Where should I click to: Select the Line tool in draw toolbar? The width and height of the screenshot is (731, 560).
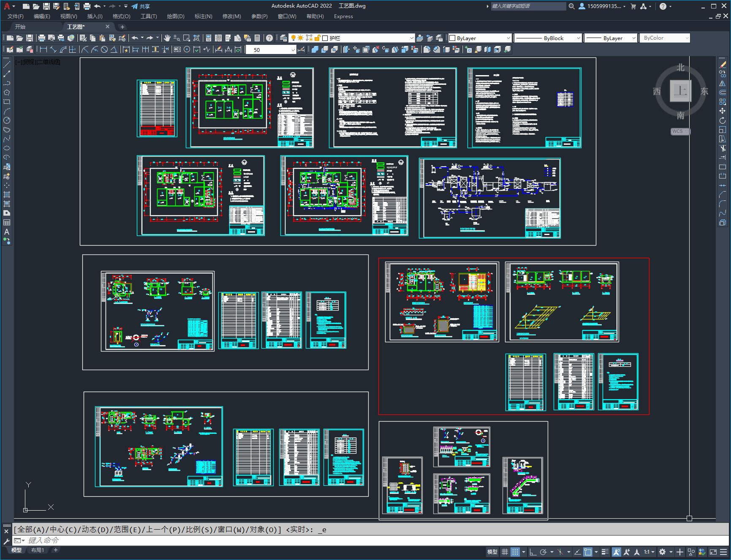click(7, 65)
